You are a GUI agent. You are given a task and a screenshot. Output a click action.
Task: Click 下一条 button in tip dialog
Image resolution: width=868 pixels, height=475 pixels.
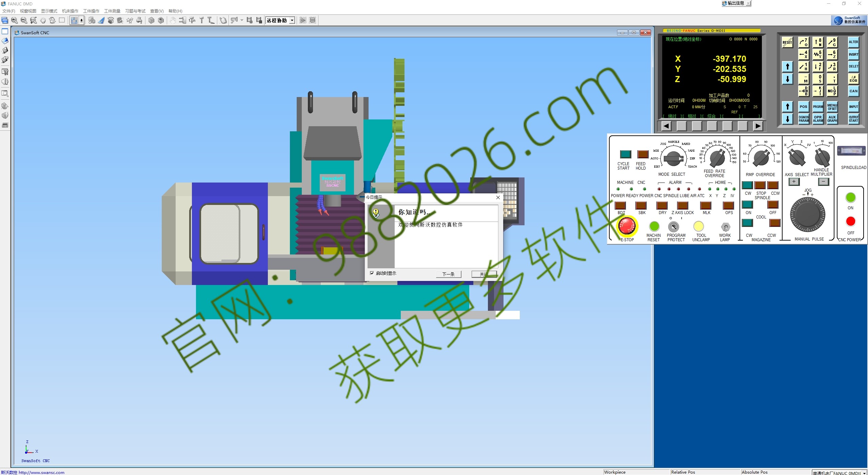pos(449,274)
